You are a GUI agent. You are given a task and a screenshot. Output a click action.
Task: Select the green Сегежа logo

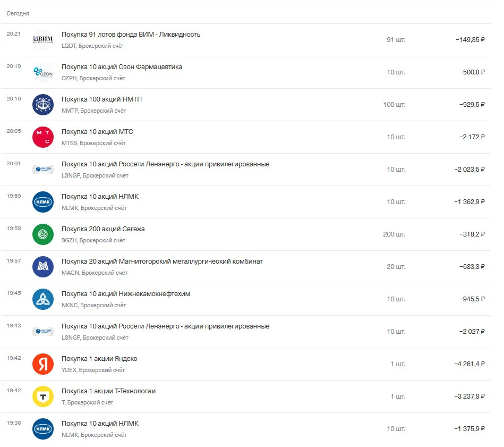(42, 234)
